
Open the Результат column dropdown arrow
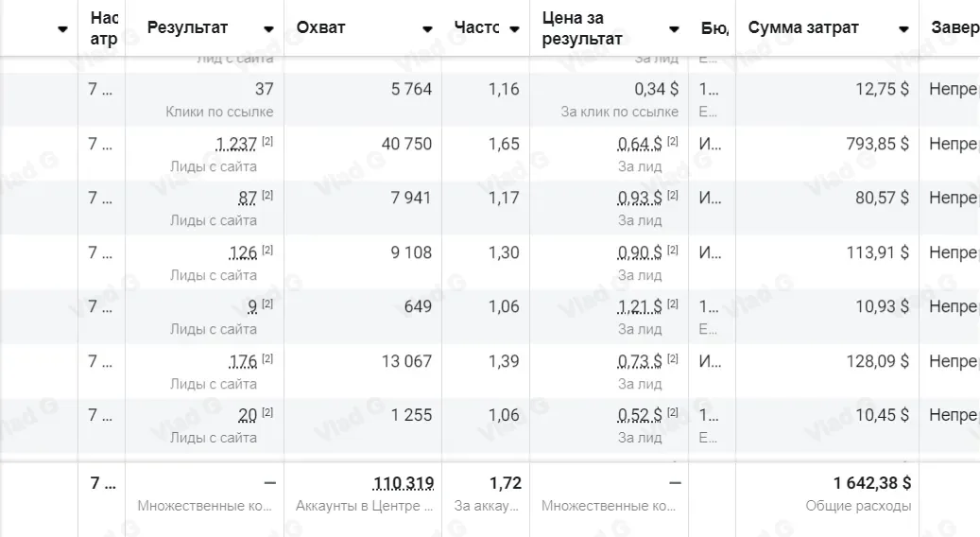pyautogui.click(x=268, y=28)
